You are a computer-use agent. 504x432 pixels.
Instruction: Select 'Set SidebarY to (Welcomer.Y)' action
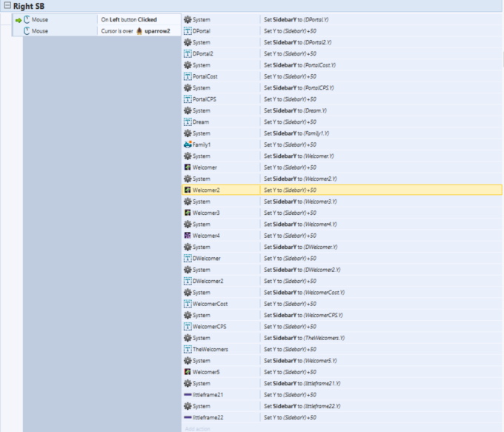299,156
